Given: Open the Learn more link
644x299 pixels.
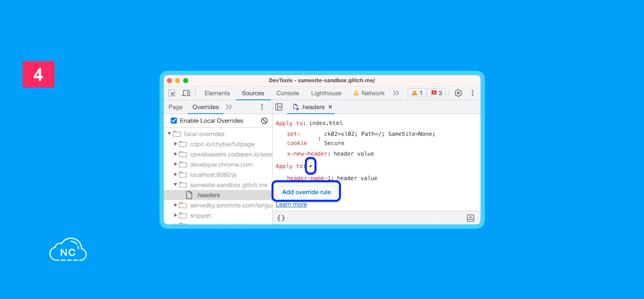Looking at the screenshot, I should (x=292, y=204).
